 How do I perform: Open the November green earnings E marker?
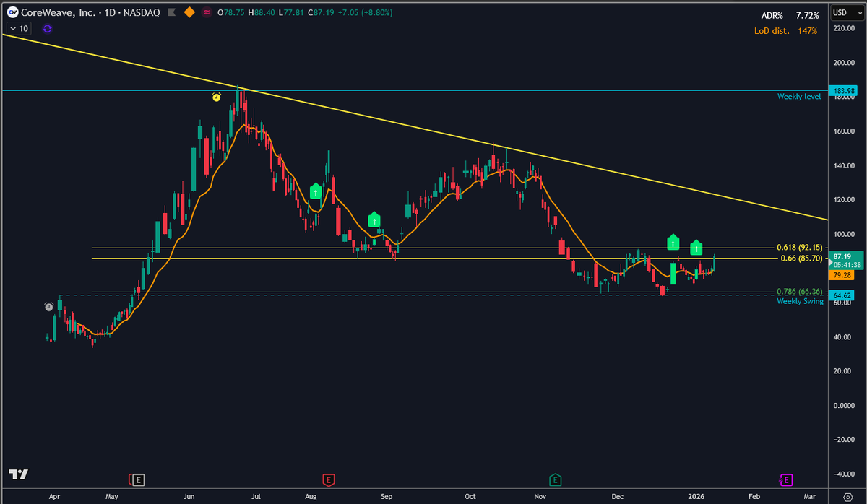(555, 479)
